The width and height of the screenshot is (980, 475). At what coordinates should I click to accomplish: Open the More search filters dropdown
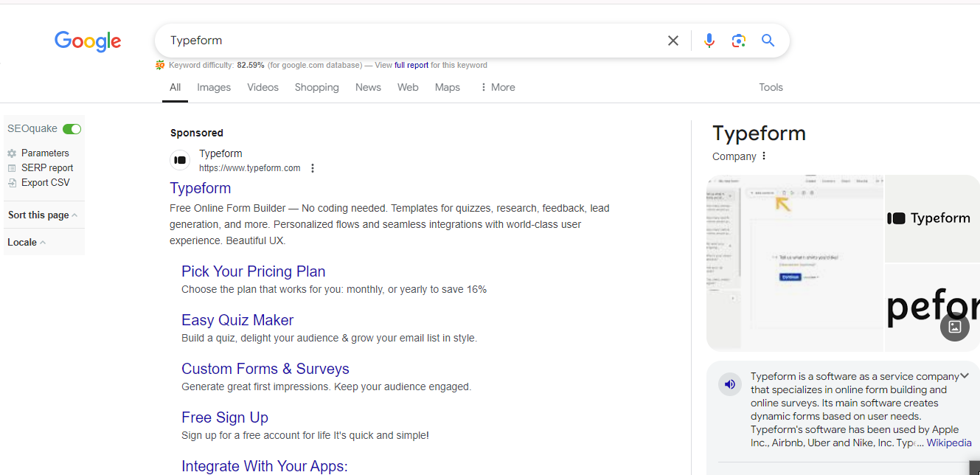(x=498, y=87)
